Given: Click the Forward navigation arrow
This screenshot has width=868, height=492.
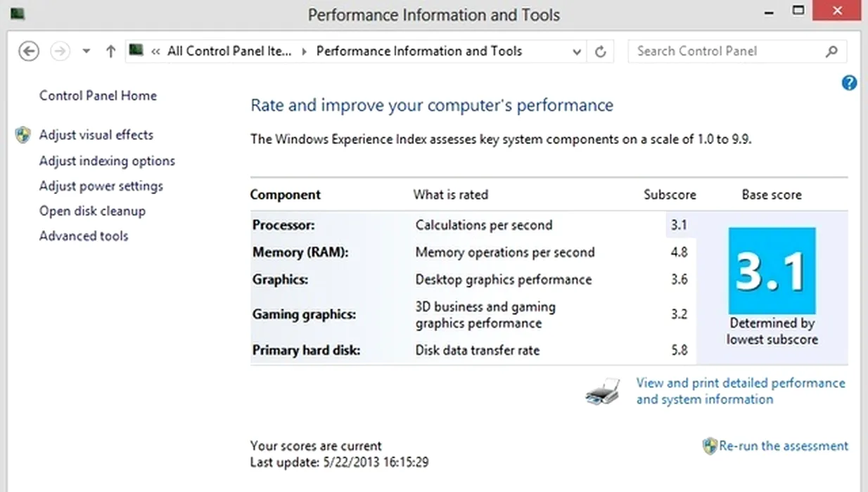Looking at the screenshot, I should (61, 51).
